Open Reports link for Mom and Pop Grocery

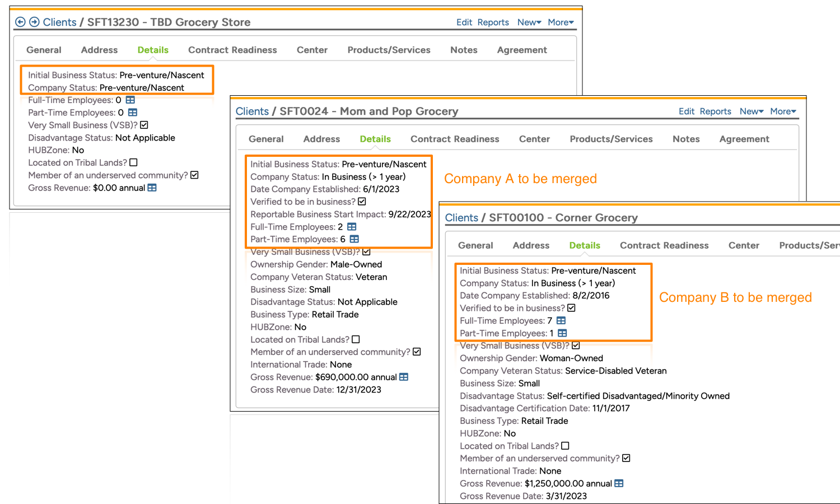(715, 111)
